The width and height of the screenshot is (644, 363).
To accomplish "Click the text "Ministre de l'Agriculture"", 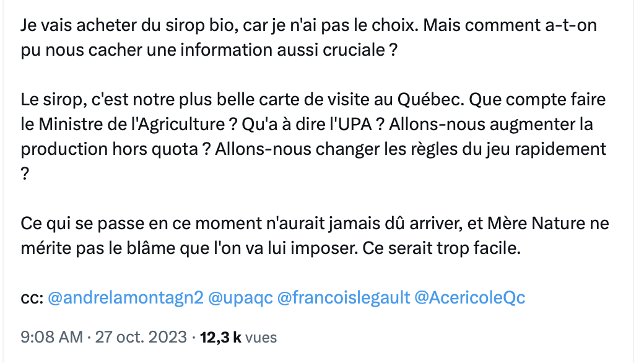I will [x=132, y=125].
